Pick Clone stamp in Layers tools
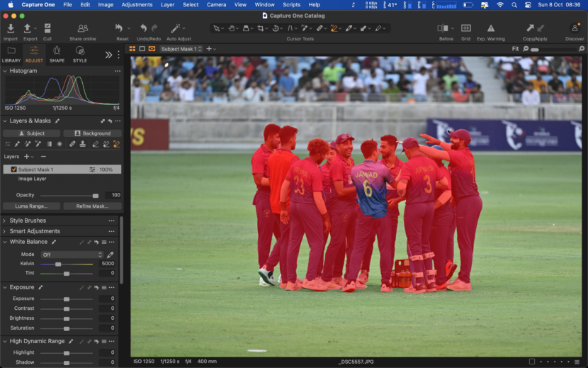 click(82, 144)
